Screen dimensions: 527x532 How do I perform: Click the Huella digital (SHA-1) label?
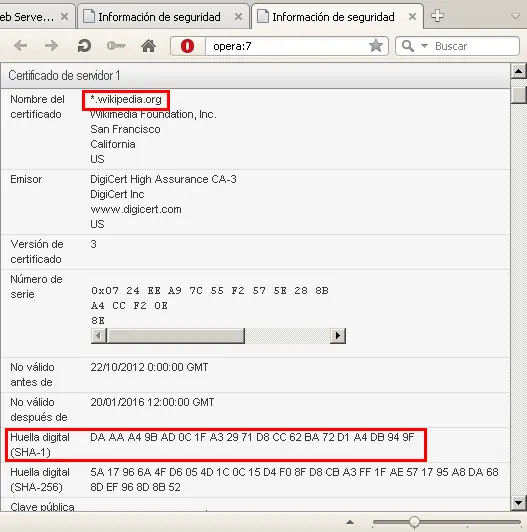(x=40, y=444)
